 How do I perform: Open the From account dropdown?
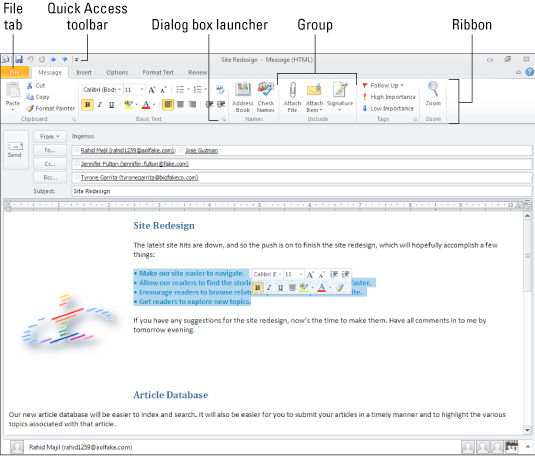50,137
